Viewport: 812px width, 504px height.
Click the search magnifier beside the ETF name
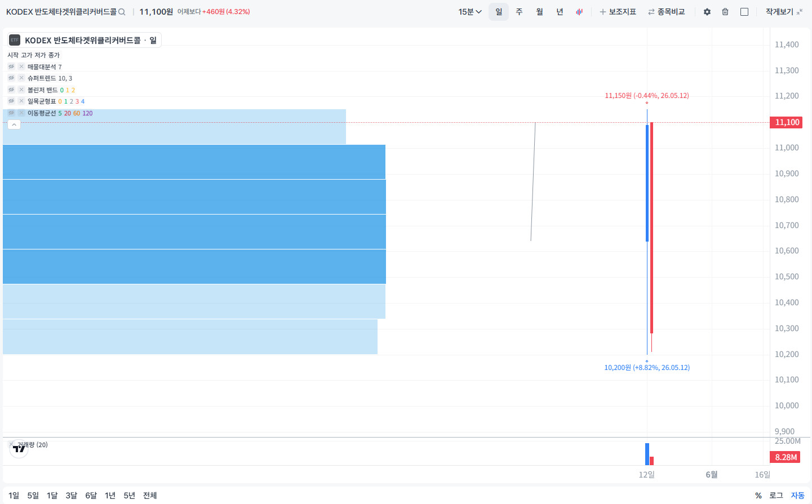122,12
